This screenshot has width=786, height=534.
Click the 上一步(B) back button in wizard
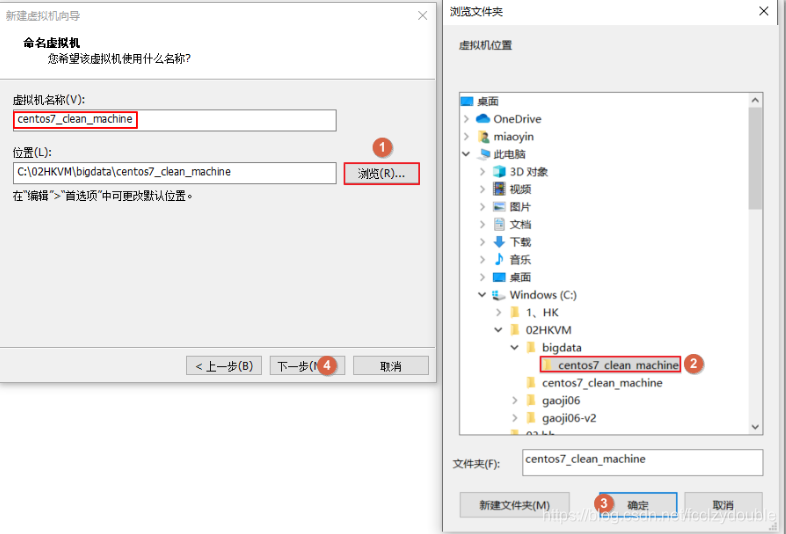224,366
